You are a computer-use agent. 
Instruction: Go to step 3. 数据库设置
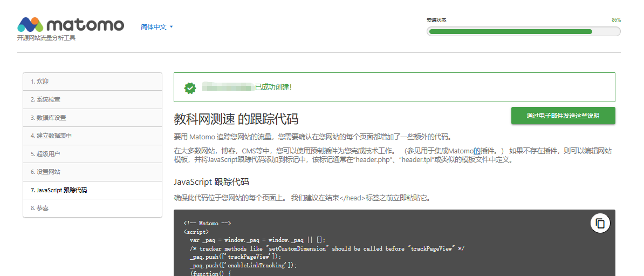pos(92,118)
